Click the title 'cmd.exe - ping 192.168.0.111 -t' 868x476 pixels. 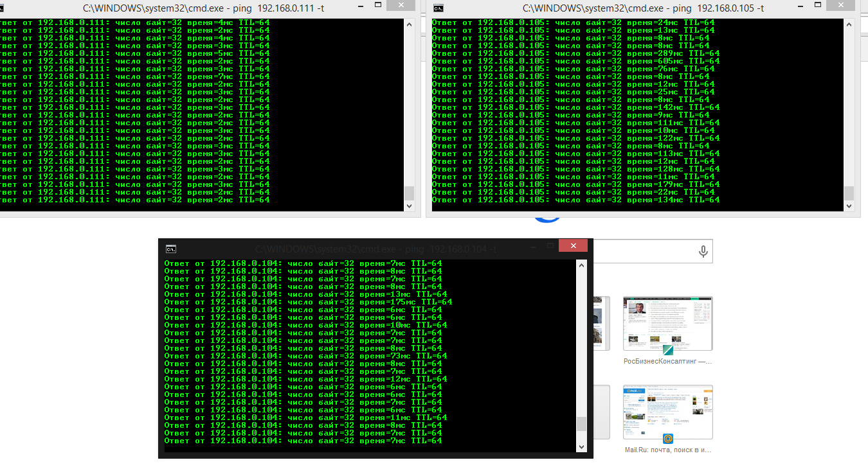(204, 8)
